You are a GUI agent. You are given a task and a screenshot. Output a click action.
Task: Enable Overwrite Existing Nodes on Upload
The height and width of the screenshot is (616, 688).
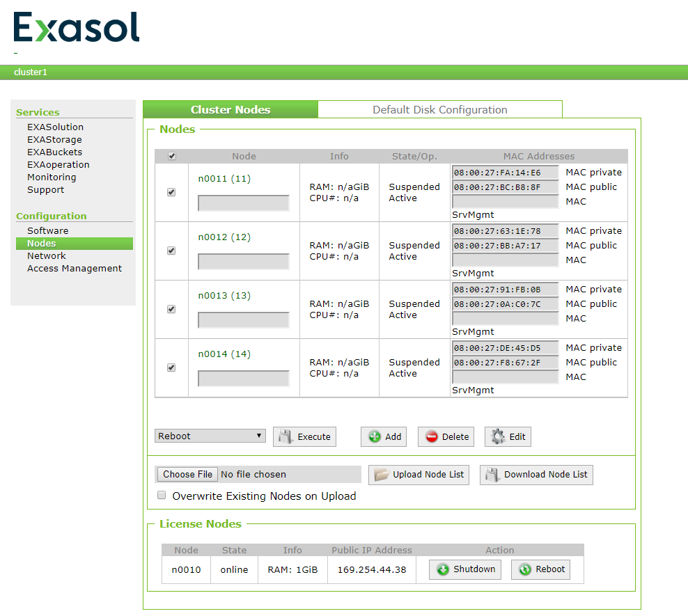(x=162, y=495)
